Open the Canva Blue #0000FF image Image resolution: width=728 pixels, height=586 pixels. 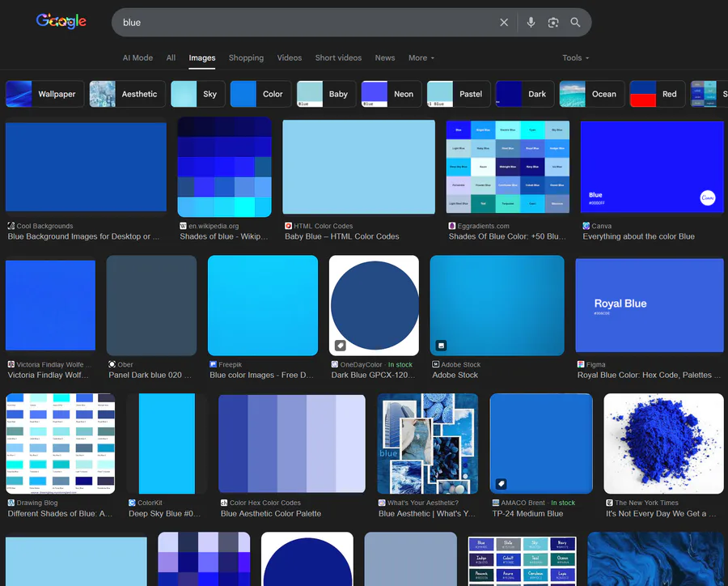pyautogui.click(x=652, y=167)
